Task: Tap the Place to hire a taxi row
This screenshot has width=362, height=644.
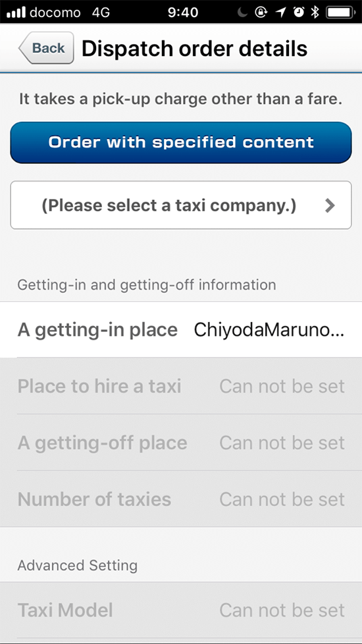Action: pyautogui.click(x=181, y=386)
